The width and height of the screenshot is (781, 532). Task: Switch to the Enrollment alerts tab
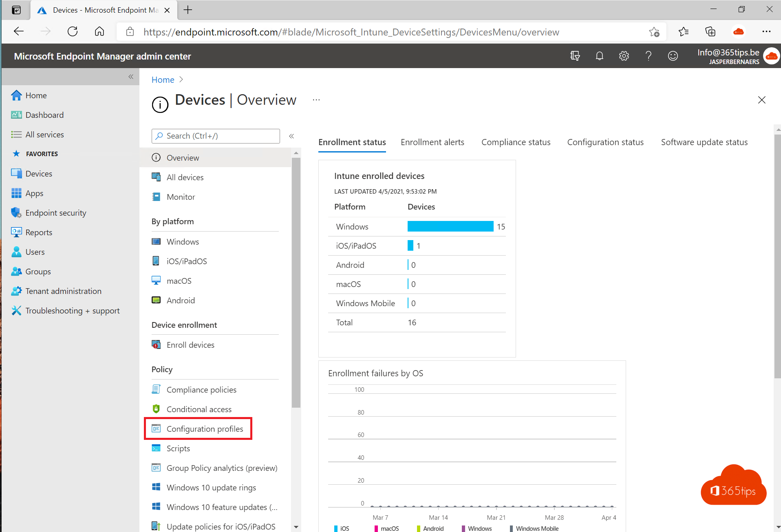pos(432,142)
